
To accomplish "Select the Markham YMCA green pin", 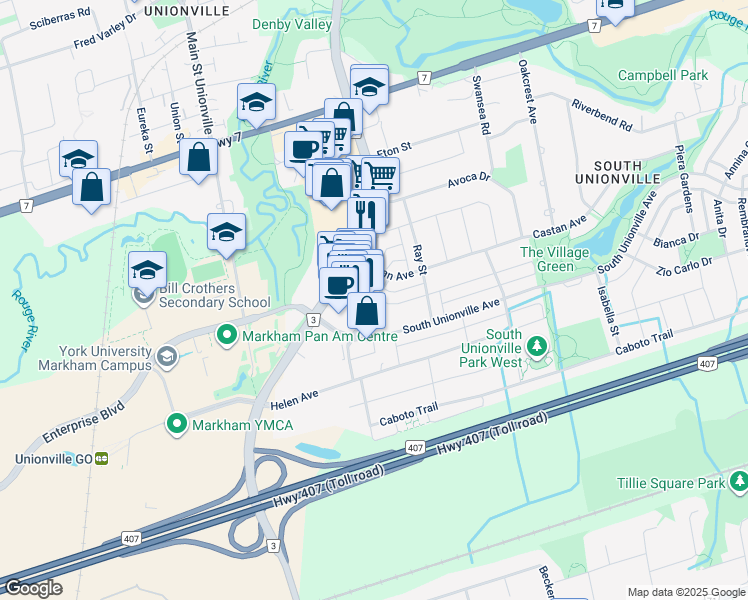I will (x=177, y=424).
